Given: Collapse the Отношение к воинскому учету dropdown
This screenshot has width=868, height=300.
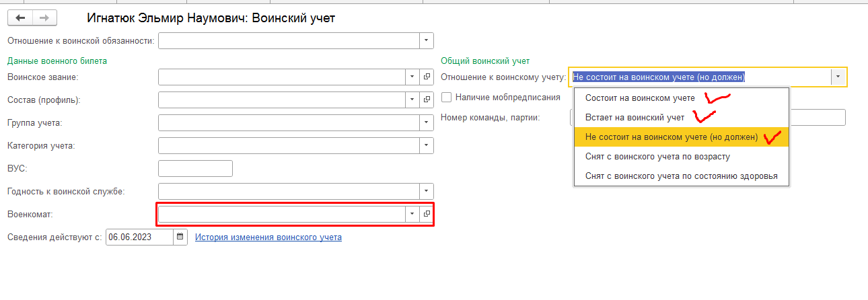Looking at the screenshot, I should 838,77.
